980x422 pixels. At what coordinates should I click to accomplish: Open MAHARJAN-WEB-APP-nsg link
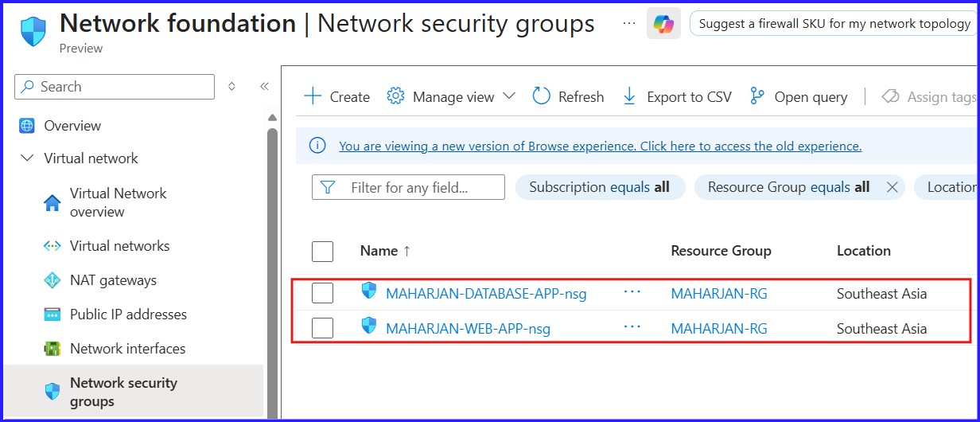(468, 328)
